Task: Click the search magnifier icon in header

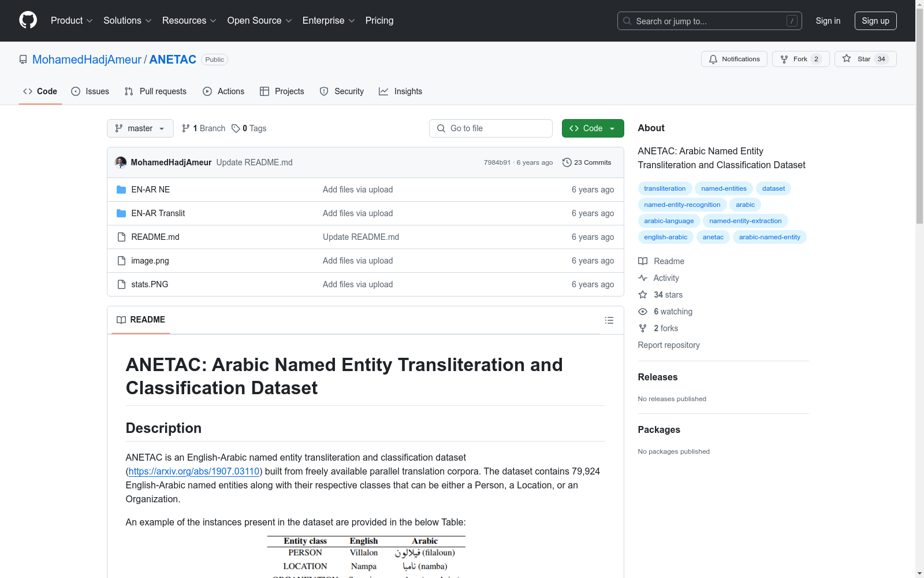Action: click(627, 21)
